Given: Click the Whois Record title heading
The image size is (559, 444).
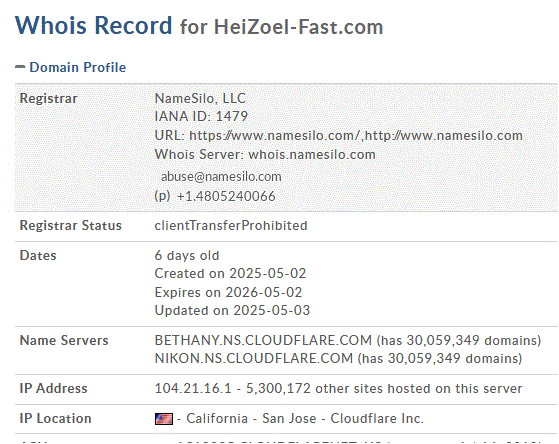Looking at the screenshot, I should [93, 26].
